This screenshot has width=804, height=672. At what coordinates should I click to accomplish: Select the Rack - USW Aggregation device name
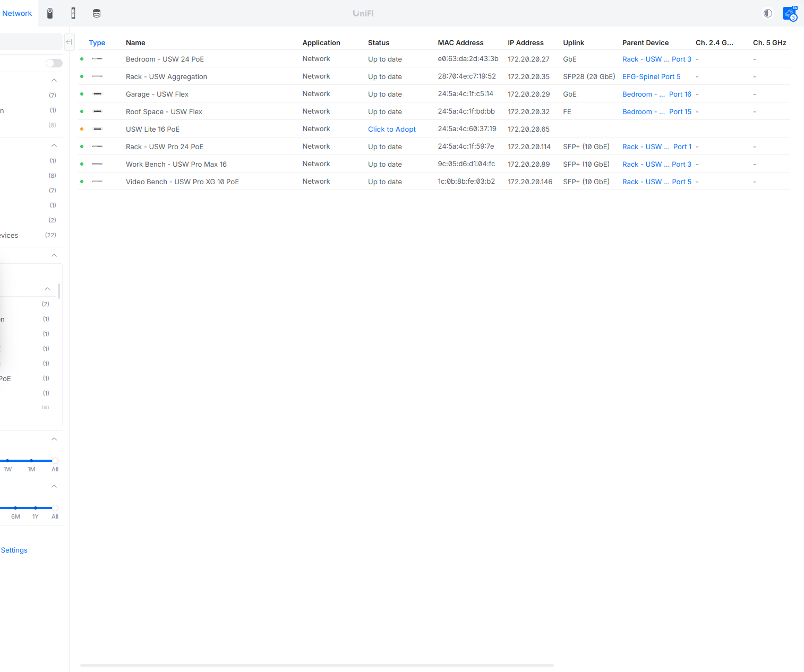coord(166,76)
